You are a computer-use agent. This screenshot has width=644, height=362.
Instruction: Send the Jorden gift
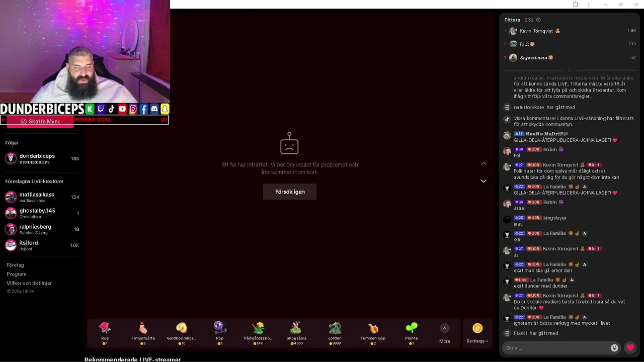[335, 333]
